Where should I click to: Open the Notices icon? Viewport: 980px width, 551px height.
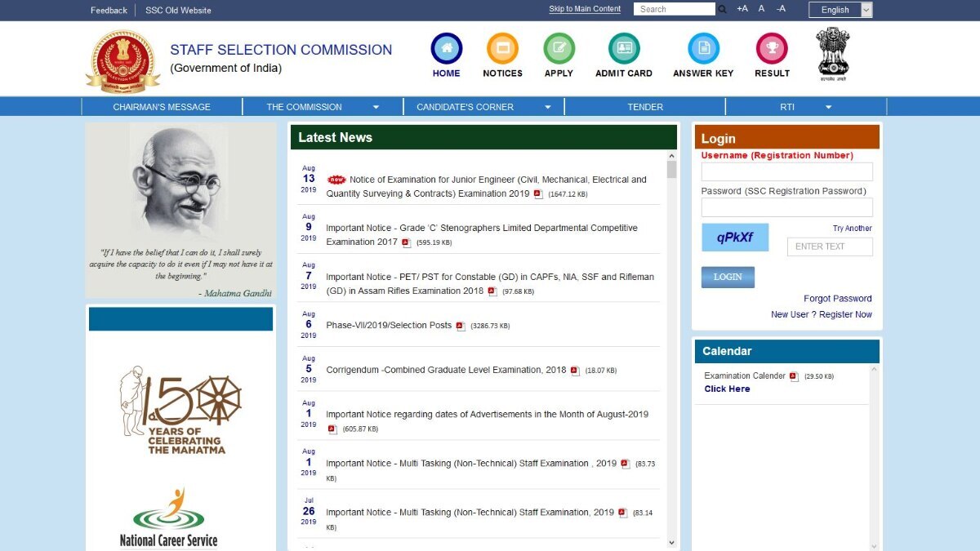click(x=502, y=48)
